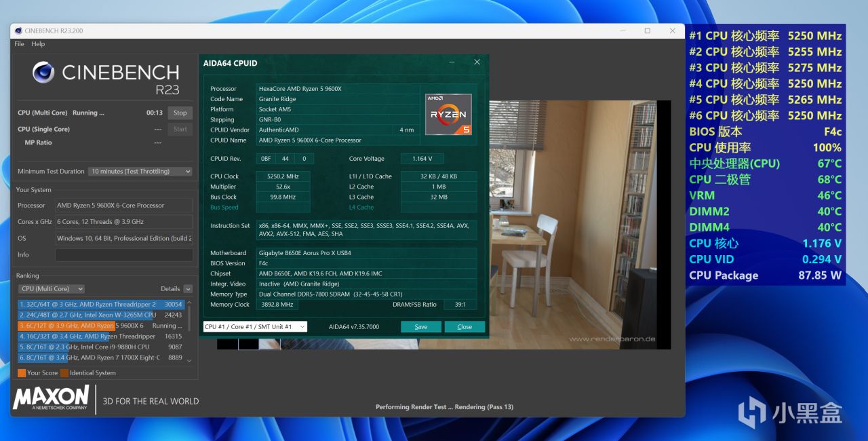Stop the CPU Multi Core test
868x441 pixels.
(x=180, y=113)
